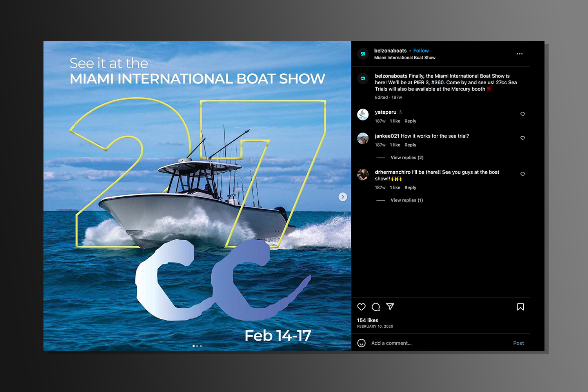Image resolution: width=588 pixels, height=392 pixels.
Task: Open jankee021's profile picture
Action: [363, 138]
